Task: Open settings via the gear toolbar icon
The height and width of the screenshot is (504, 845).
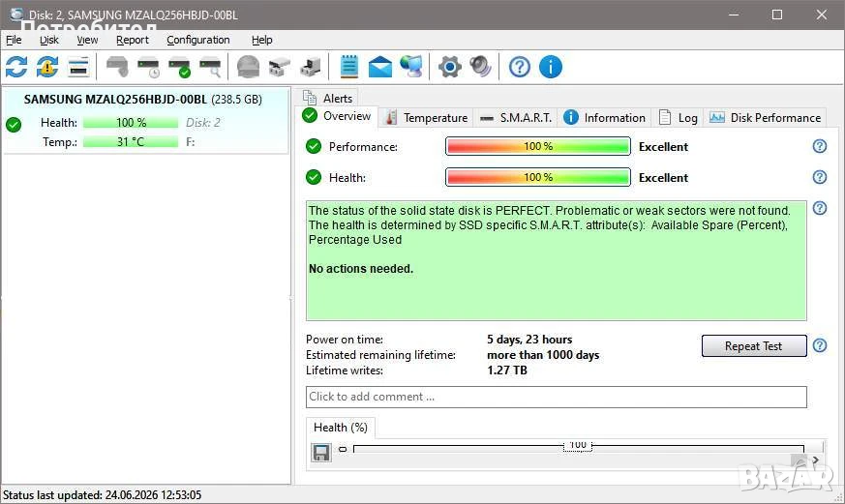Action: point(449,67)
